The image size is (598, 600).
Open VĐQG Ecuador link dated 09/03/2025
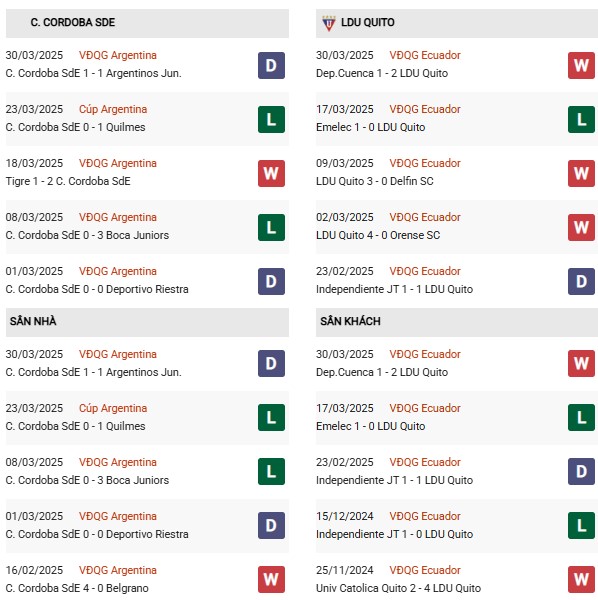click(425, 163)
